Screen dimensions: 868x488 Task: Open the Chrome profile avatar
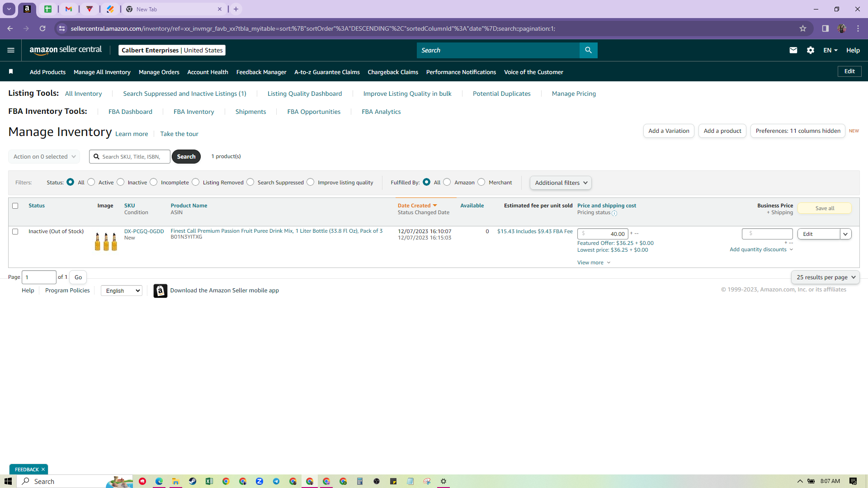pos(841,28)
